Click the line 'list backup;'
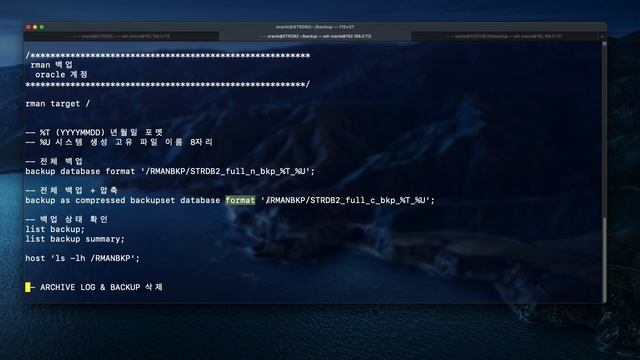 pyautogui.click(x=55, y=229)
